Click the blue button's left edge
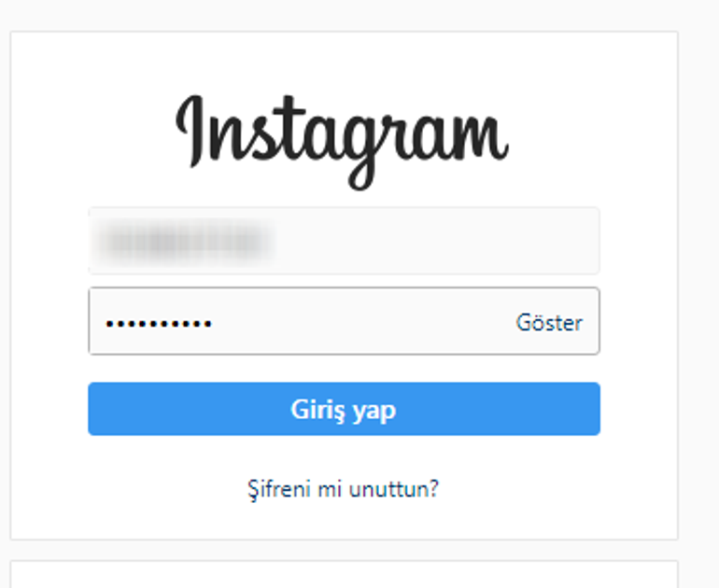The image size is (719, 588). (92, 409)
